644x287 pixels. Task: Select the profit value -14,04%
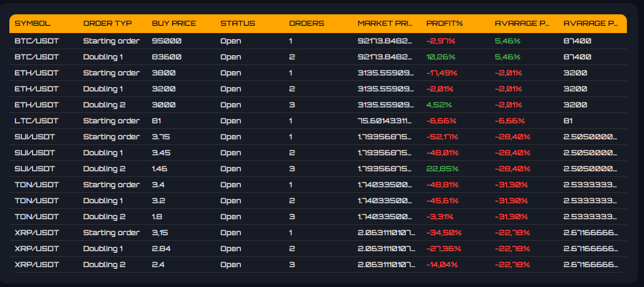[442, 265]
